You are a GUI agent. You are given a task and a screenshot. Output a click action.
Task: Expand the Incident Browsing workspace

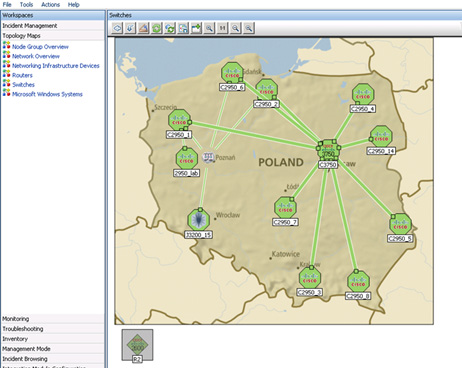pos(53,359)
